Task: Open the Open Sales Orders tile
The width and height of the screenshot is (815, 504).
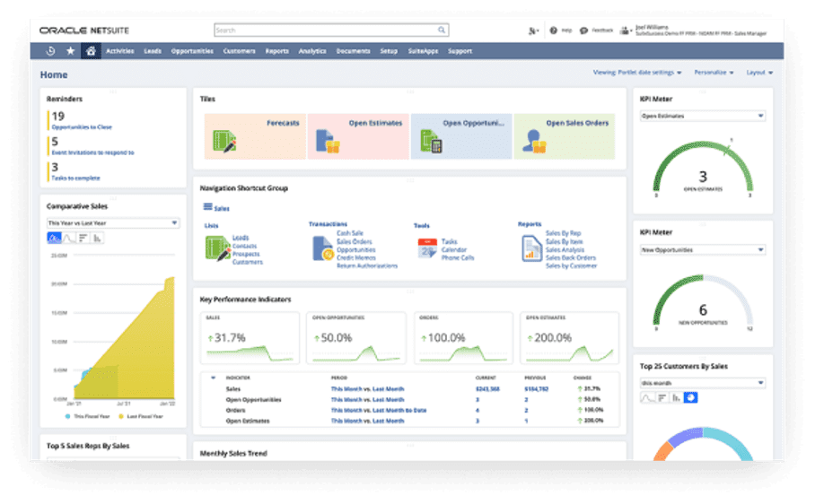Action: coord(564,135)
